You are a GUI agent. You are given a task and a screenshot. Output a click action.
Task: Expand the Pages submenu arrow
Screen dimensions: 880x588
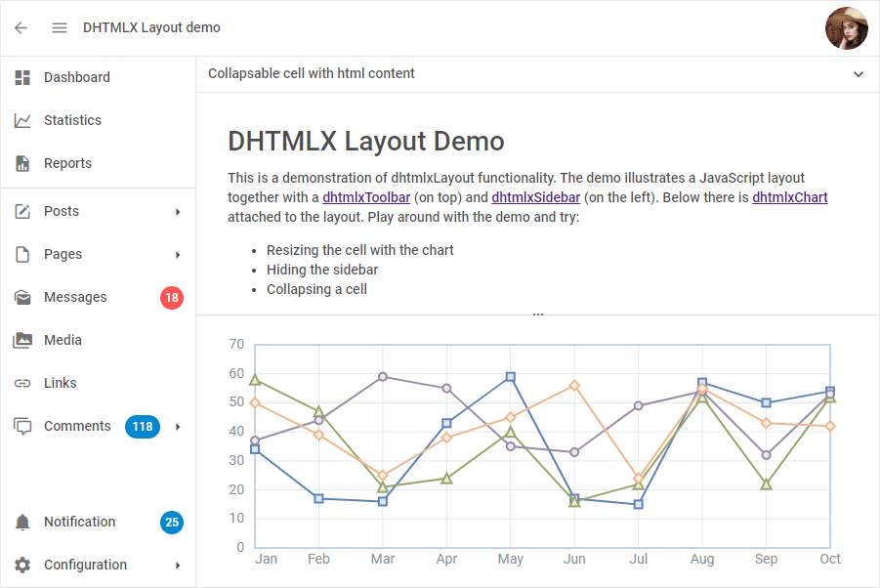178,255
